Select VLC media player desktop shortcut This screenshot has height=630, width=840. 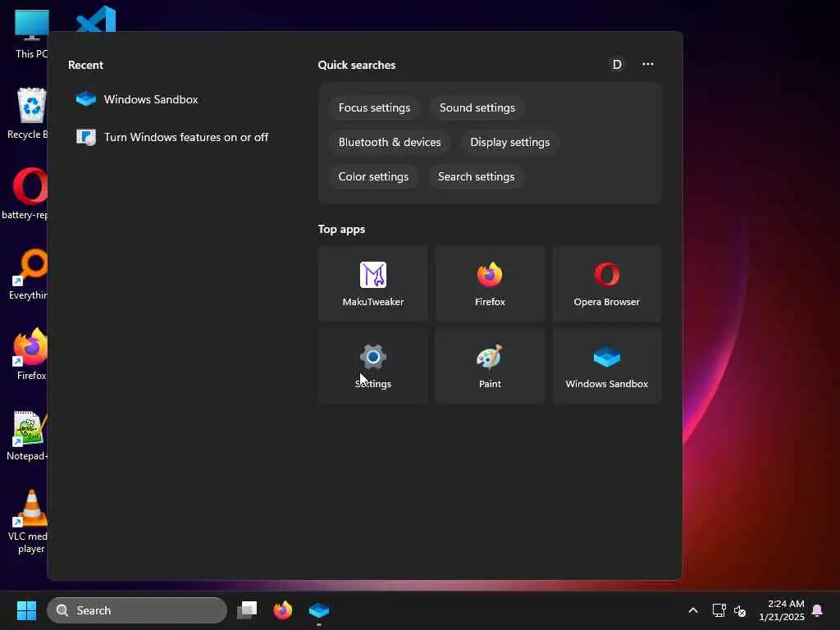pos(30,521)
